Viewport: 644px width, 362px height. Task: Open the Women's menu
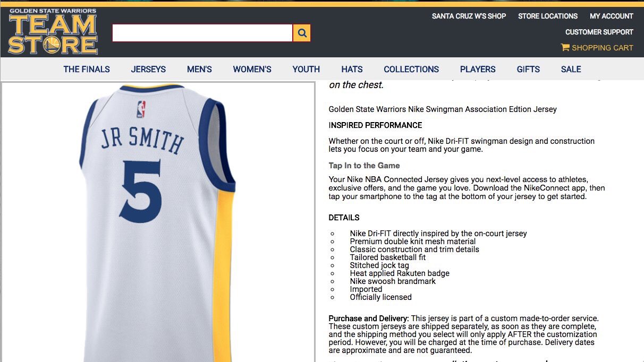252,69
